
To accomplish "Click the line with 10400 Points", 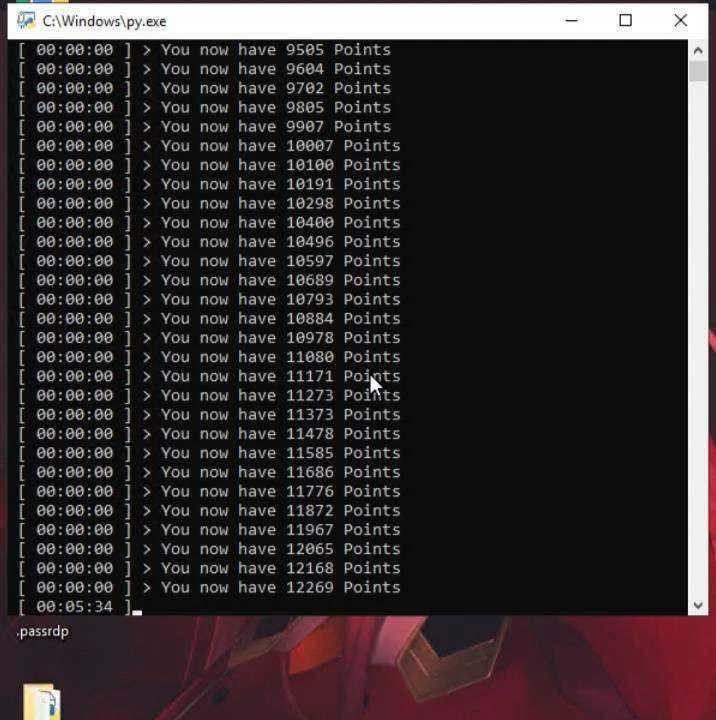I will click(x=209, y=223).
